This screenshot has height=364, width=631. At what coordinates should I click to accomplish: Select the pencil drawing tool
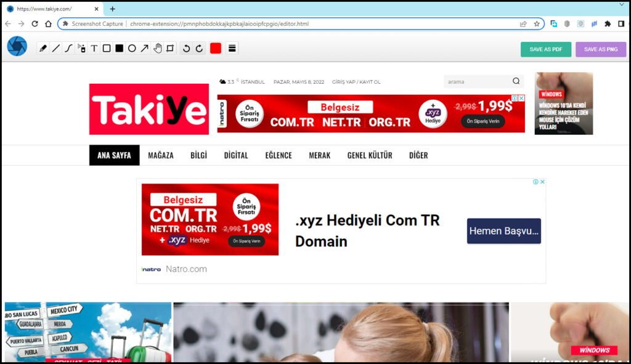pyautogui.click(x=43, y=48)
